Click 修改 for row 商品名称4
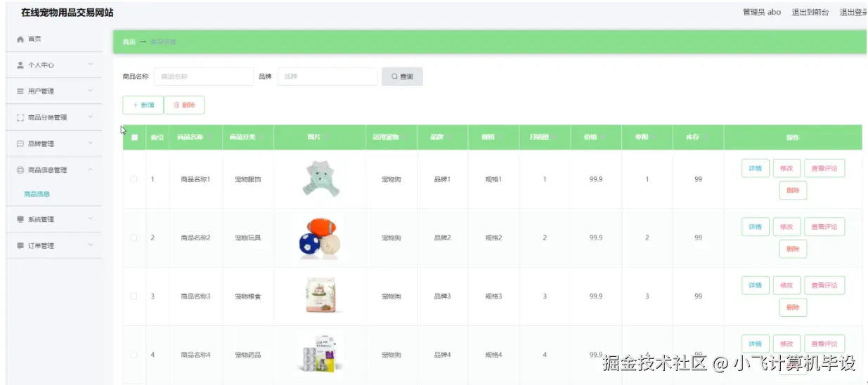This screenshot has width=868, height=385. [786, 344]
